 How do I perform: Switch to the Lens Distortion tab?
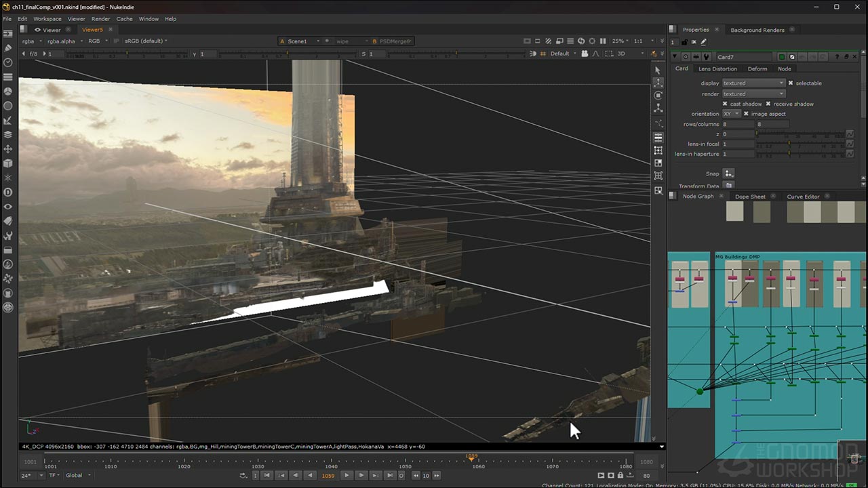click(717, 68)
